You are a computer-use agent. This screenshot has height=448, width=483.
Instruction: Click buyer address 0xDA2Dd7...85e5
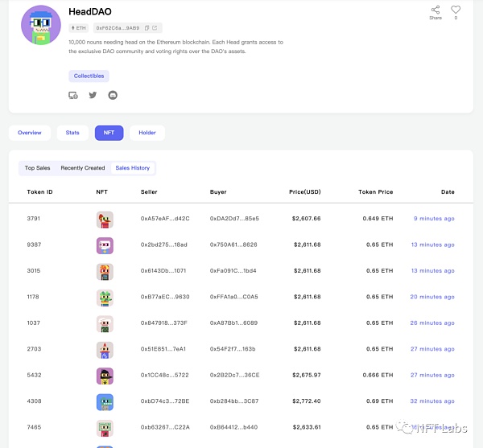click(x=234, y=219)
